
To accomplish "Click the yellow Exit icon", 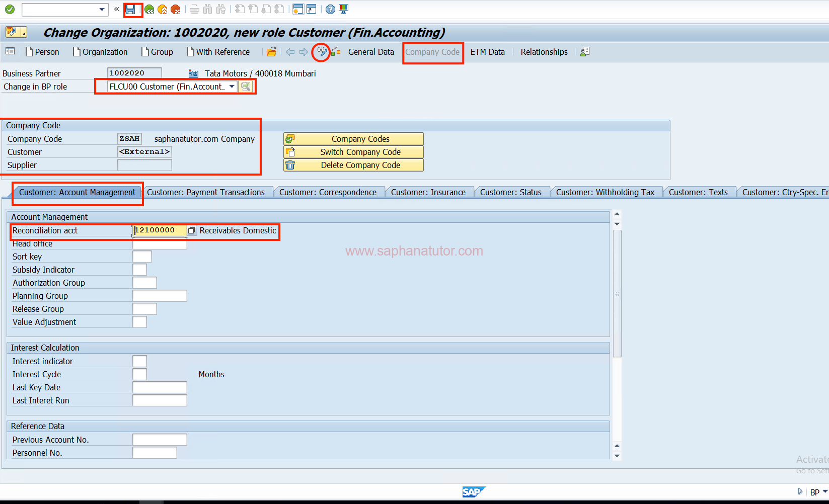I will (162, 9).
